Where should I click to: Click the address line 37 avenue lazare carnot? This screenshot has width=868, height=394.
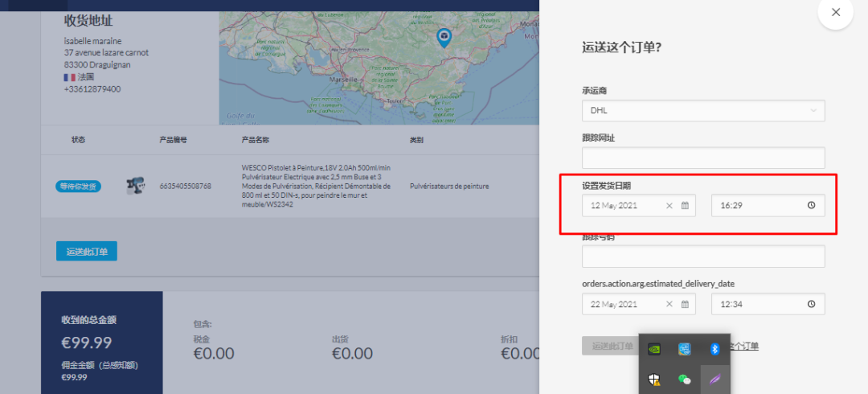coord(106,52)
